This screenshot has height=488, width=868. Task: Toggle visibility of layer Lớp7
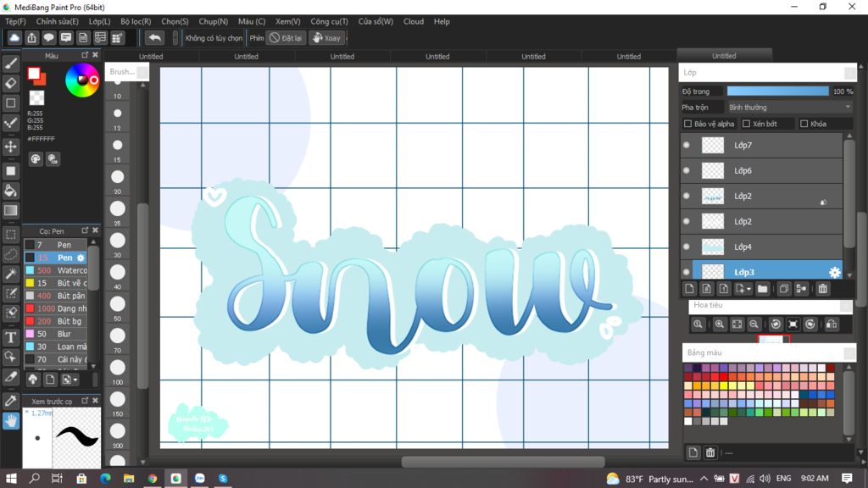[x=687, y=145]
